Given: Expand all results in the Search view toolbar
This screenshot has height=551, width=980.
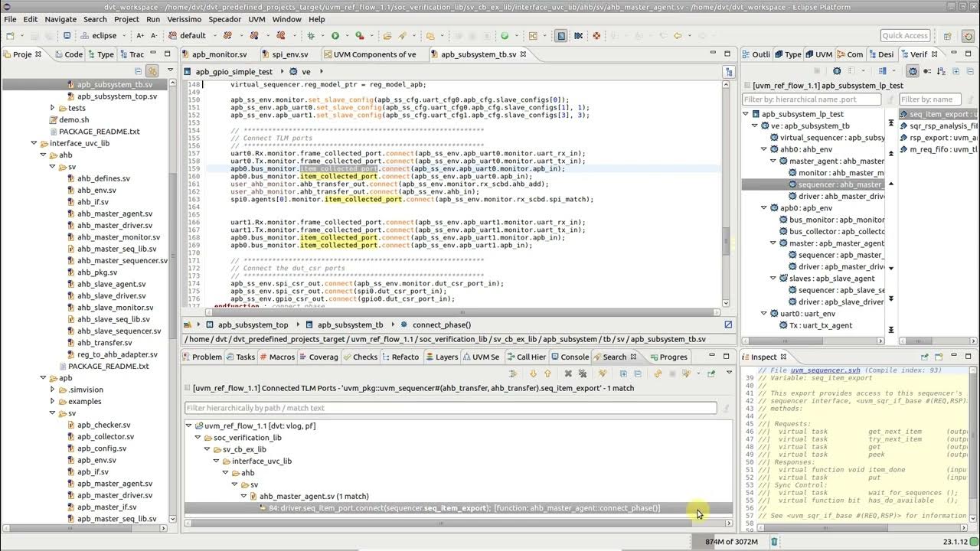Looking at the screenshot, I should tap(624, 372).
